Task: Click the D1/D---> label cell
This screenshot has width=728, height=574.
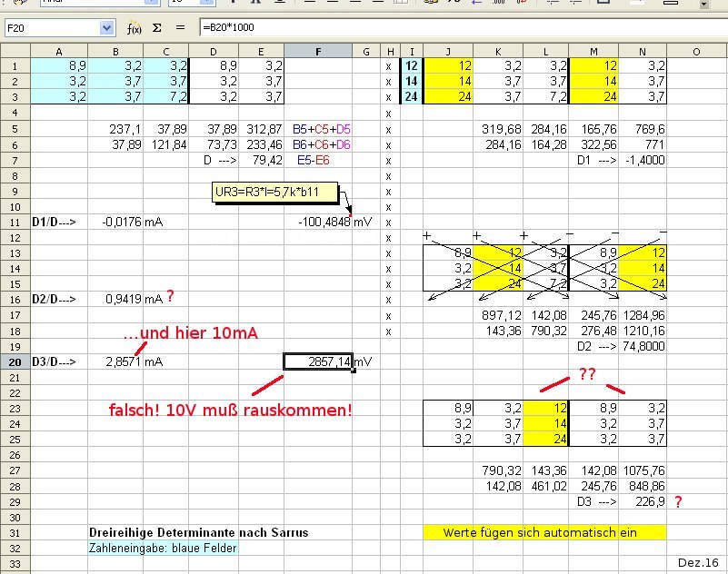Action: click(x=59, y=223)
